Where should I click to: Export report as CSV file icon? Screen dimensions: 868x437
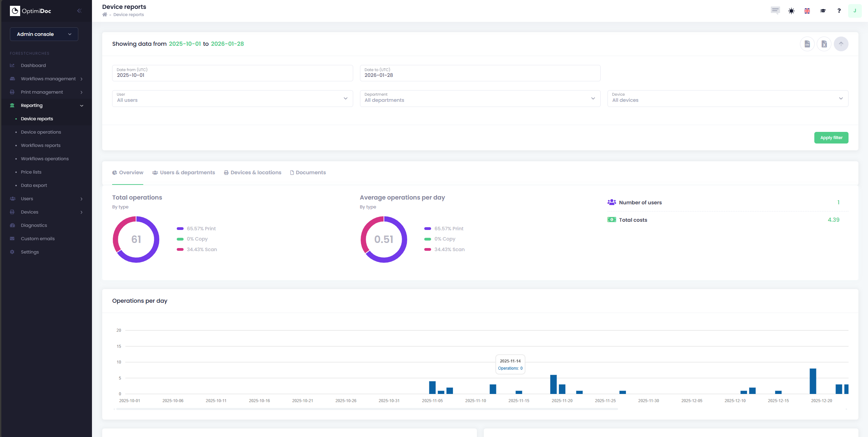coord(807,44)
